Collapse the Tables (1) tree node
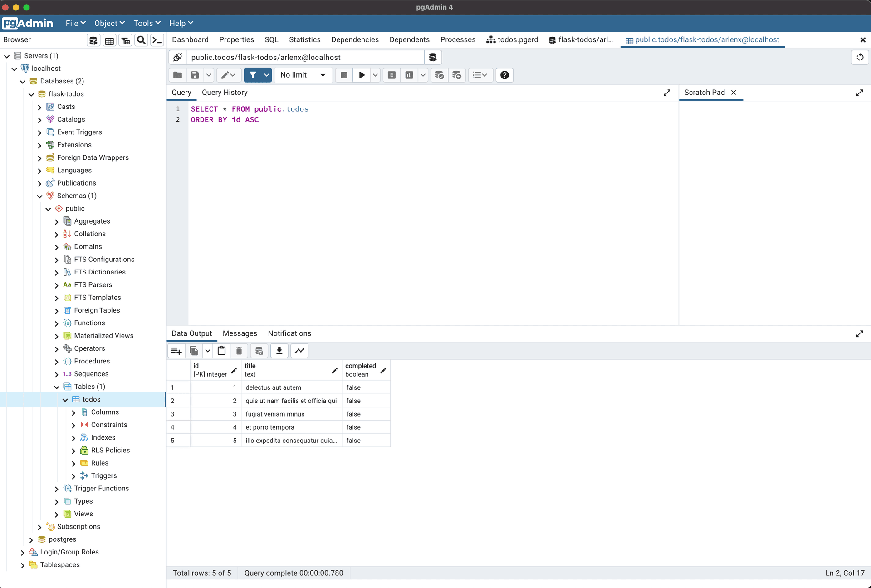 coord(57,387)
